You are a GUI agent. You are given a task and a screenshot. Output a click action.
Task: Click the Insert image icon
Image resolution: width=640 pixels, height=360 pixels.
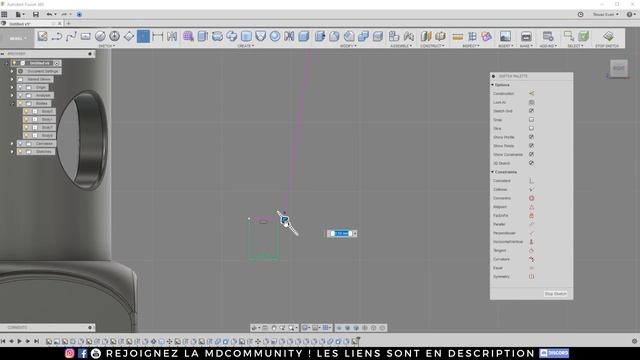(505, 36)
